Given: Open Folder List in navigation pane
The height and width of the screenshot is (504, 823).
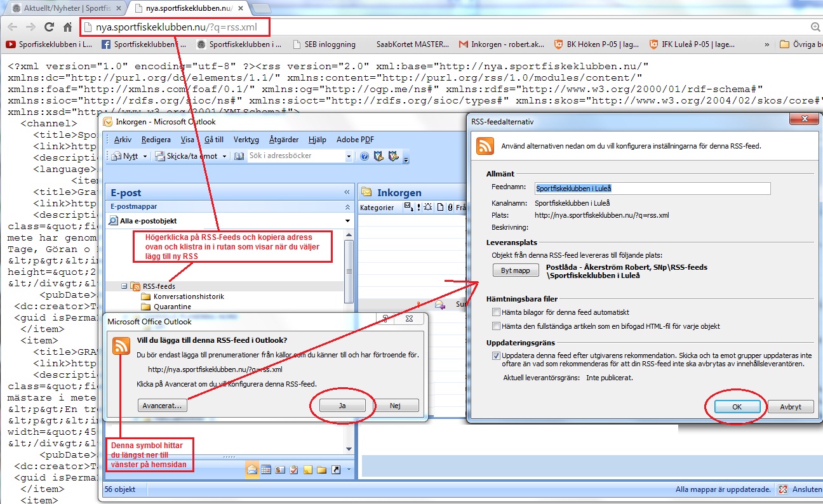Looking at the screenshot, I should pos(322,470).
